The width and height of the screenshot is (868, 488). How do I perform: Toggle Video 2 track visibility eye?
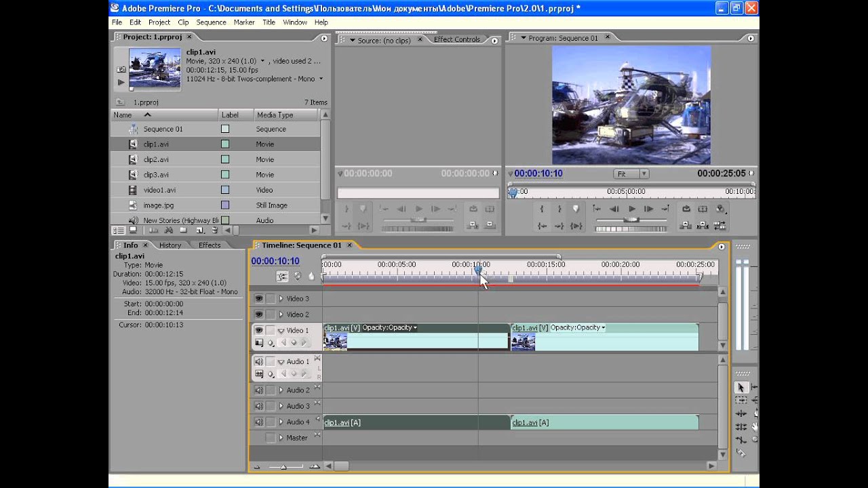click(x=258, y=314)
